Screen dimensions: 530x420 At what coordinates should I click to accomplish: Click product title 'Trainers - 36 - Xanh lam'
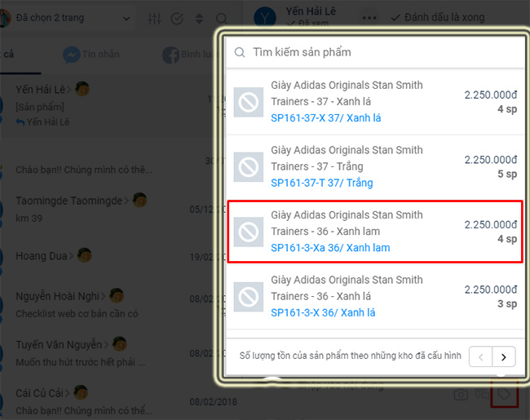tap(325, 232)
